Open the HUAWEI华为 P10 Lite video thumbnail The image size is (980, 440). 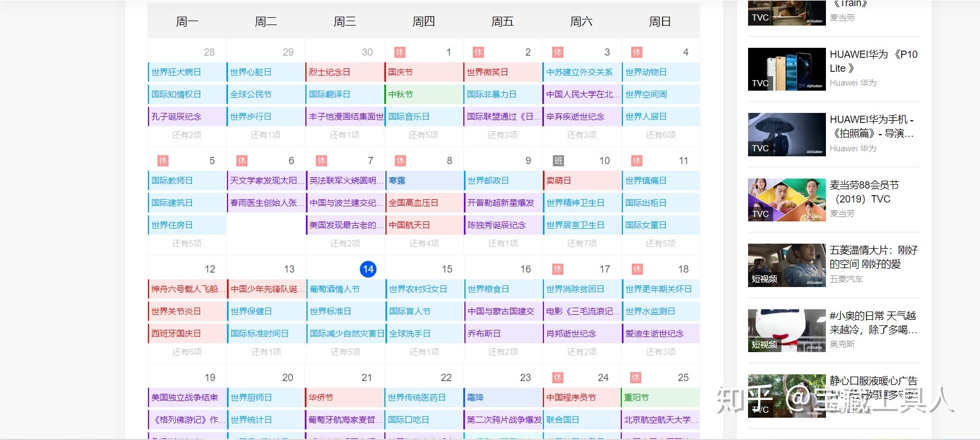(786, 70)
